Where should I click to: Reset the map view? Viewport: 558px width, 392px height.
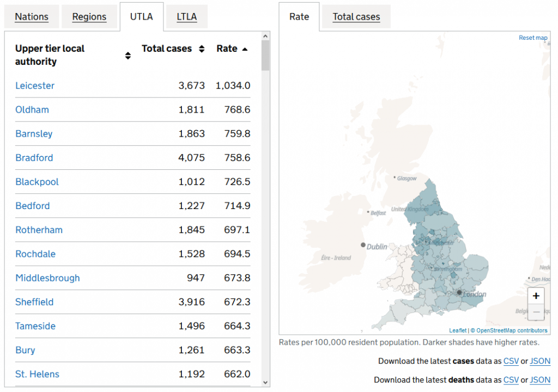[533, 38]
